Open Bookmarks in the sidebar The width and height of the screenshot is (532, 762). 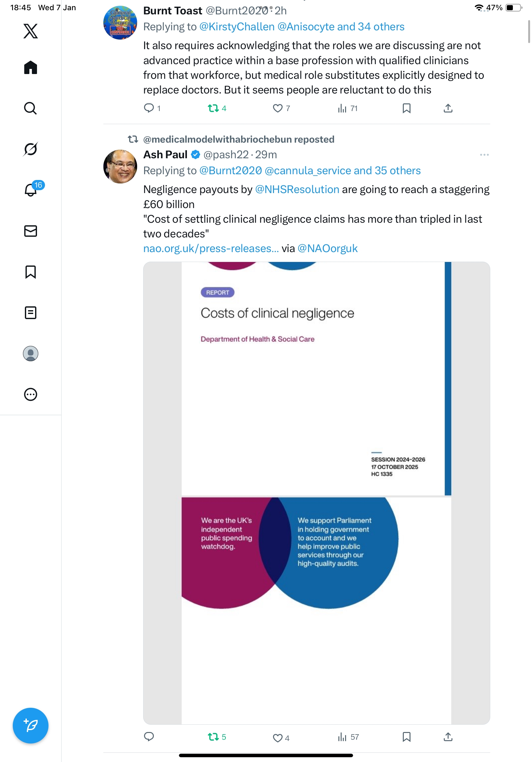[31, 272]
